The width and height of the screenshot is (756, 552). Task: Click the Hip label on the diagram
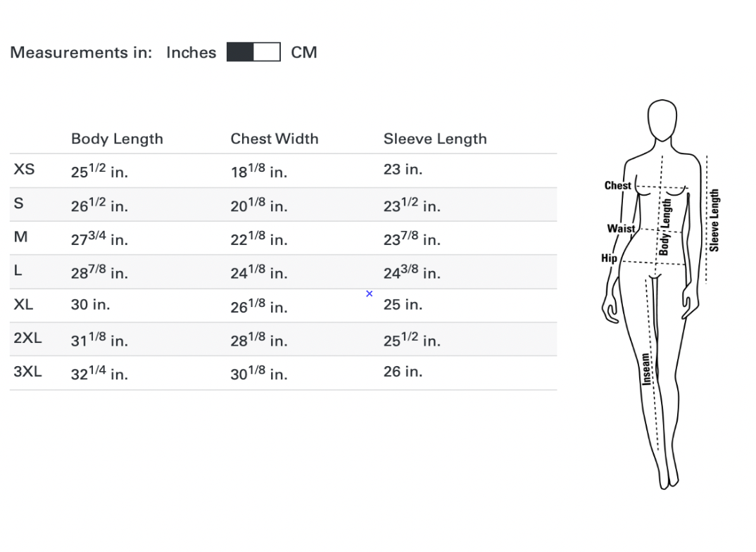pos(609,258)
